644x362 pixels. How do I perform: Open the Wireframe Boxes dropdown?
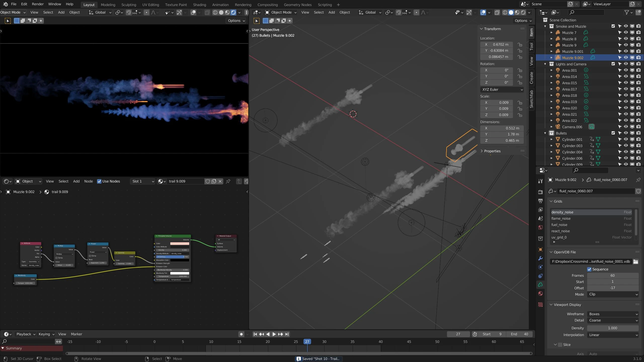(613, 314)
